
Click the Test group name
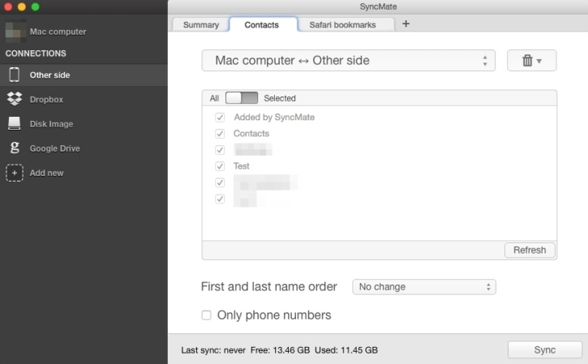(x=241, y=166)
